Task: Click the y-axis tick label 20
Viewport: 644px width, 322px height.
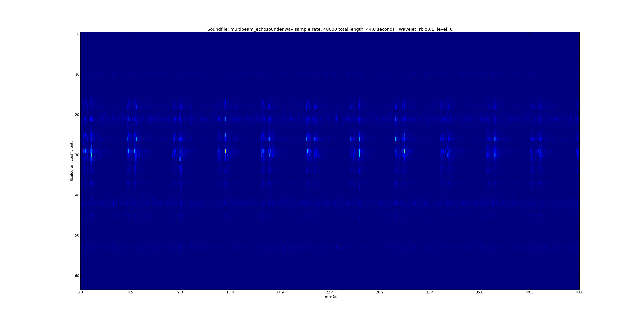Action: (x=77, y=115)
